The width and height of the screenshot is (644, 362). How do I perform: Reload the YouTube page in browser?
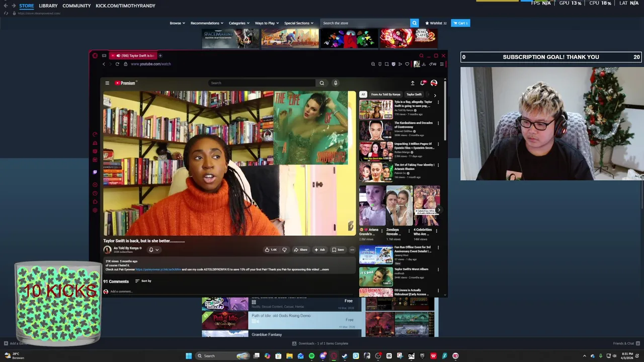117,64
